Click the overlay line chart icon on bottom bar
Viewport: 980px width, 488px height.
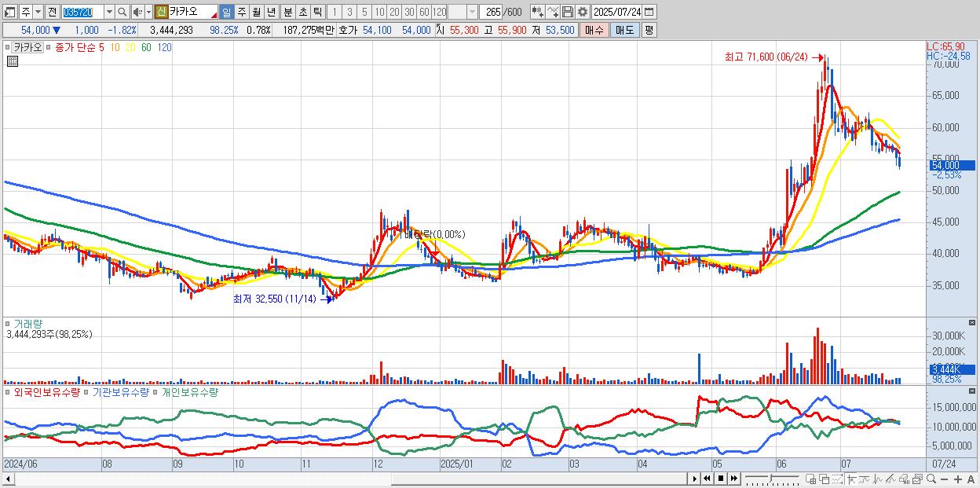865,479
